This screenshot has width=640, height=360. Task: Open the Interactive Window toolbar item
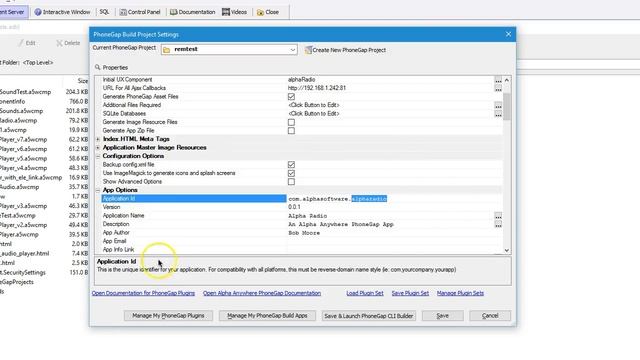coord(62,12)
